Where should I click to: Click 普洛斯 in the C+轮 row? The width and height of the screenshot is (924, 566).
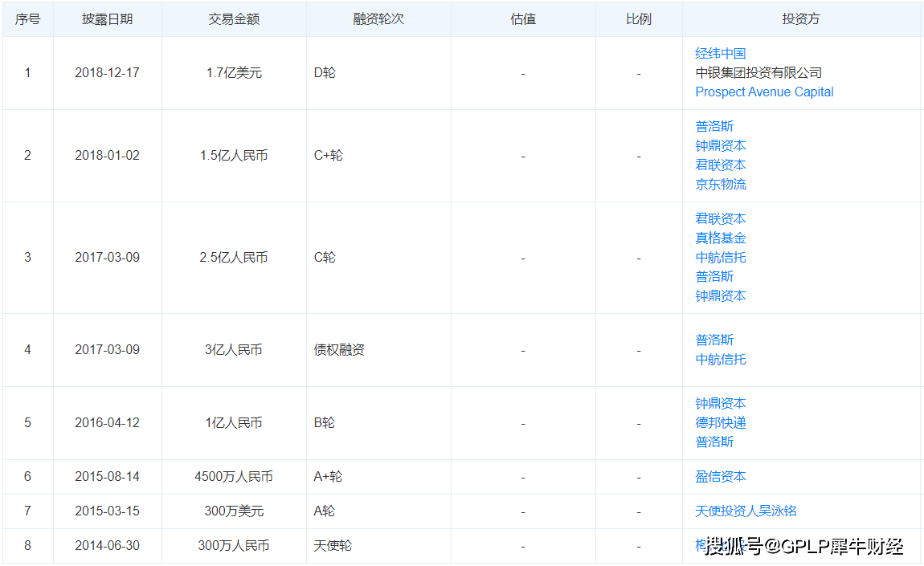(x=714, y=126)
